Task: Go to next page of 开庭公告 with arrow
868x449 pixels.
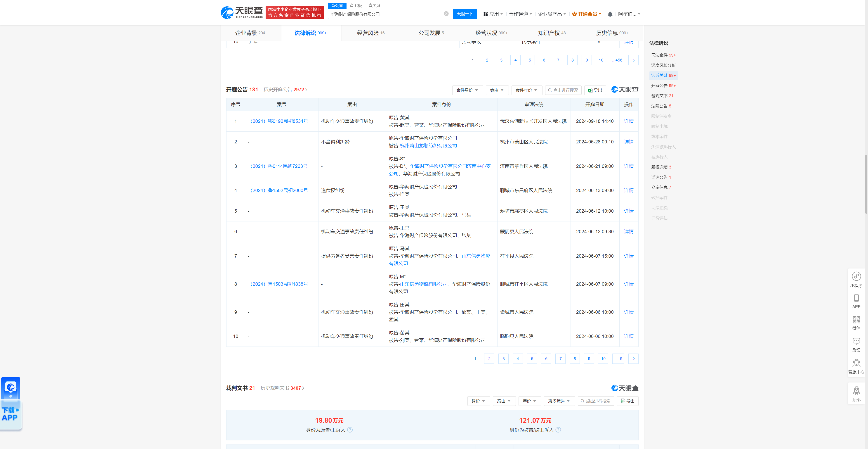Action: point(633,359)
